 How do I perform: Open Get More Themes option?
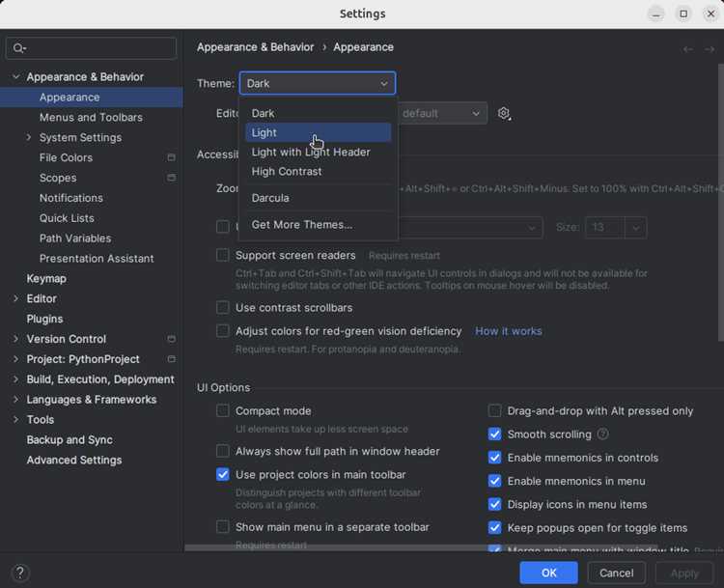(319, 225)
